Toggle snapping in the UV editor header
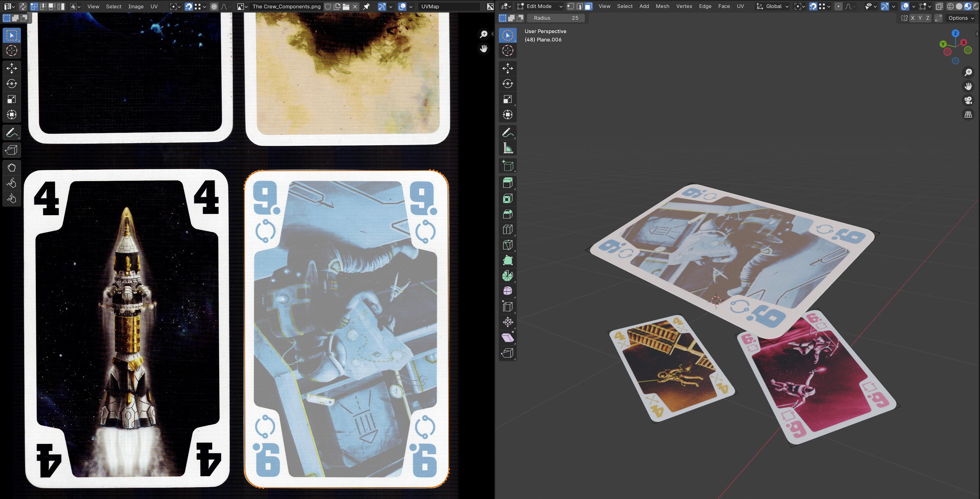The height and width of the screenshot is (499, 980). [189, 7]
